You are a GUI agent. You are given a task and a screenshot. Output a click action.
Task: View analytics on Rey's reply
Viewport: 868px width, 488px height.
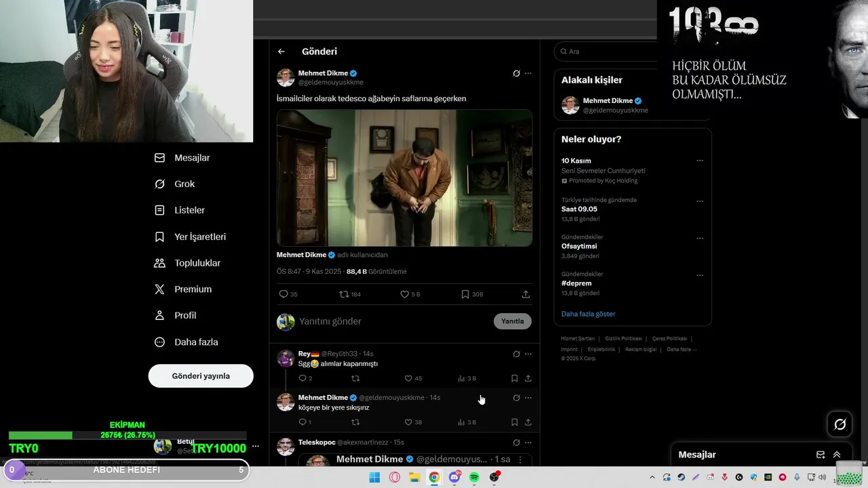point(467,378)
